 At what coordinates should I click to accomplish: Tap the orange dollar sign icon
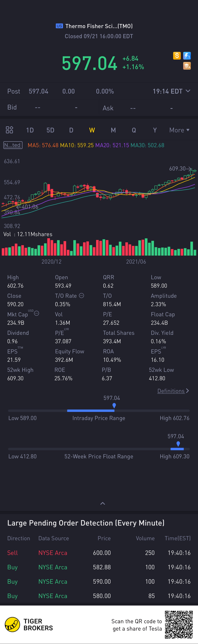coord(177,56)
